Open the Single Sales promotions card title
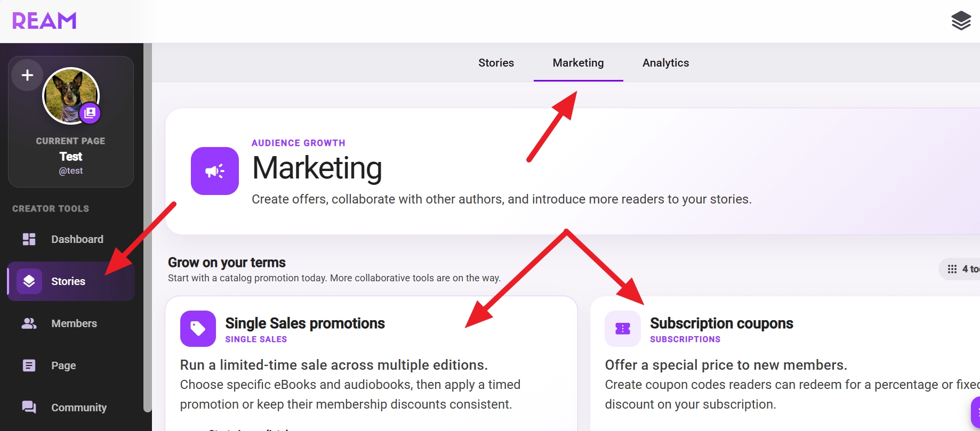This screenshot has width=980, height=431. coord(305,323)
